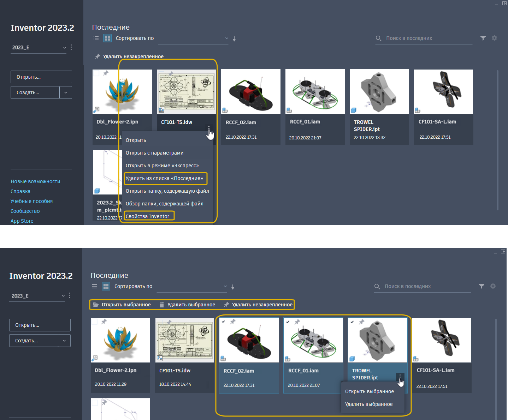Switch to list view in lower Inventor window
This screenshot has height=420, width=508.
pos(94,286)
